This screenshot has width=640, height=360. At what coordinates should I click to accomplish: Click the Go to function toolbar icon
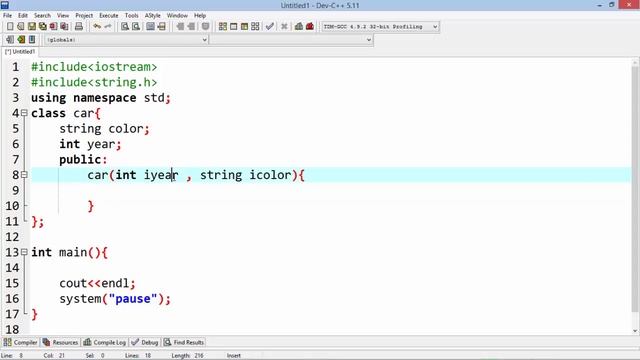click(150, 27)
